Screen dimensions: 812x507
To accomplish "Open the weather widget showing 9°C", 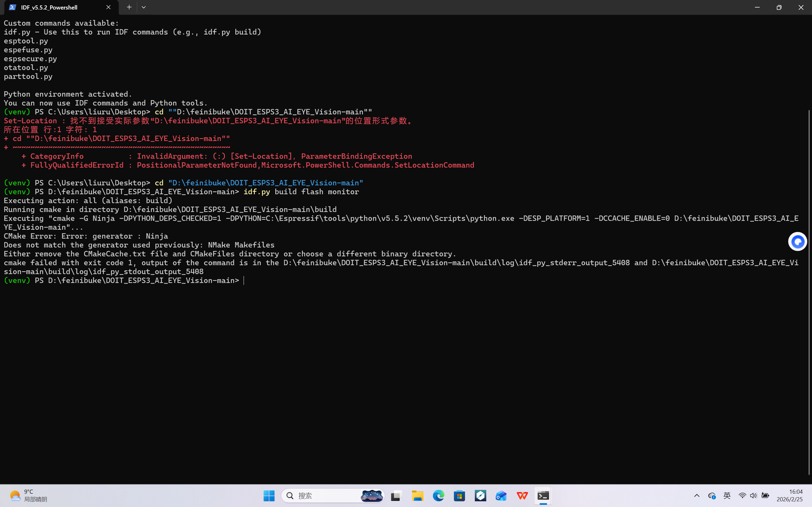I will pos(29,495).
